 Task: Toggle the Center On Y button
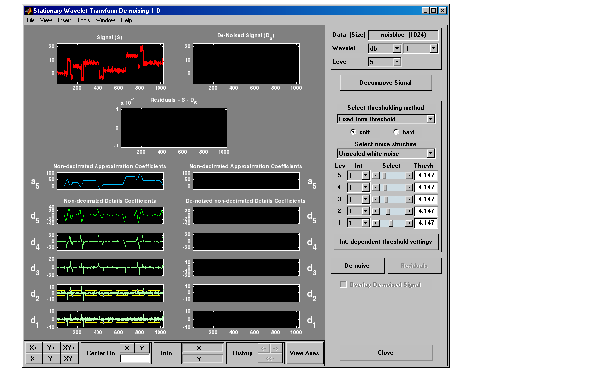[x=142, y=348]
